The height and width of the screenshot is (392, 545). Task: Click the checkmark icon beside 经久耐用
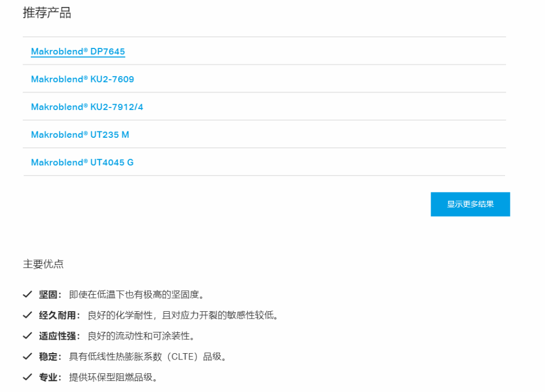pyautogui.click(x=28, y=315)
